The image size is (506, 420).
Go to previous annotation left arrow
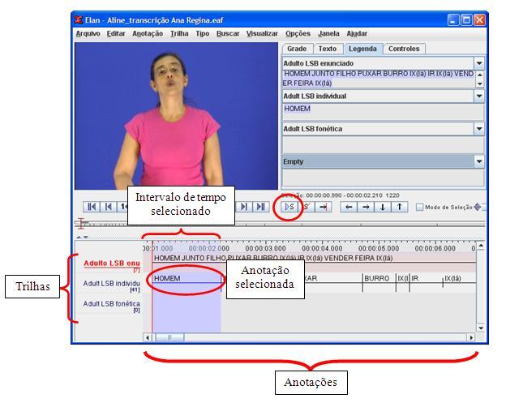point(349,207)
